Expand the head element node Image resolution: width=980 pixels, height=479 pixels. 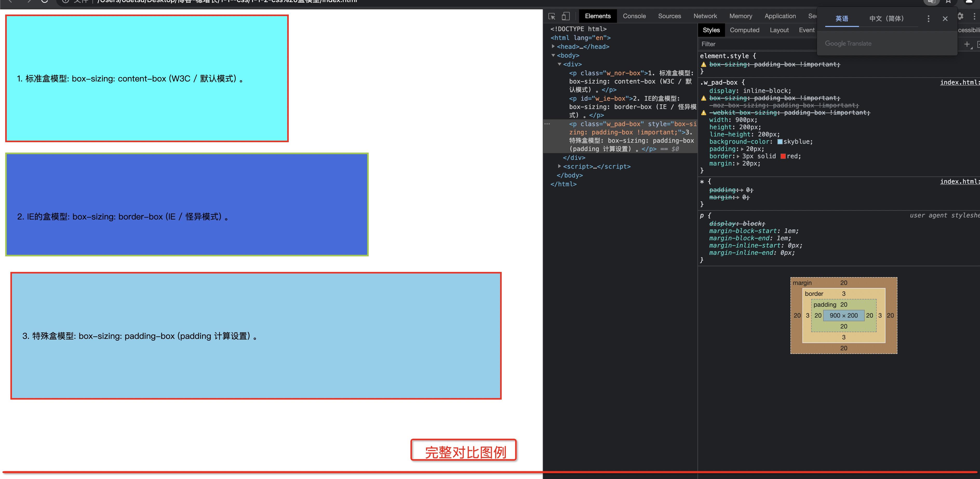[553, 46]
